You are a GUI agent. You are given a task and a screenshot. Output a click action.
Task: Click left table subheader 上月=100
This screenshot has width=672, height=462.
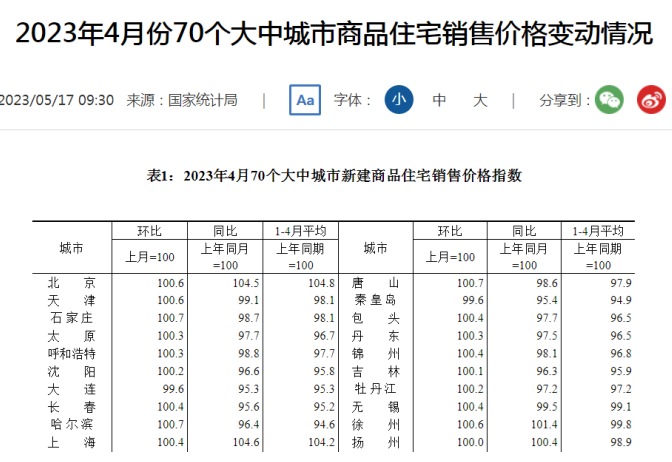[150, 257]
